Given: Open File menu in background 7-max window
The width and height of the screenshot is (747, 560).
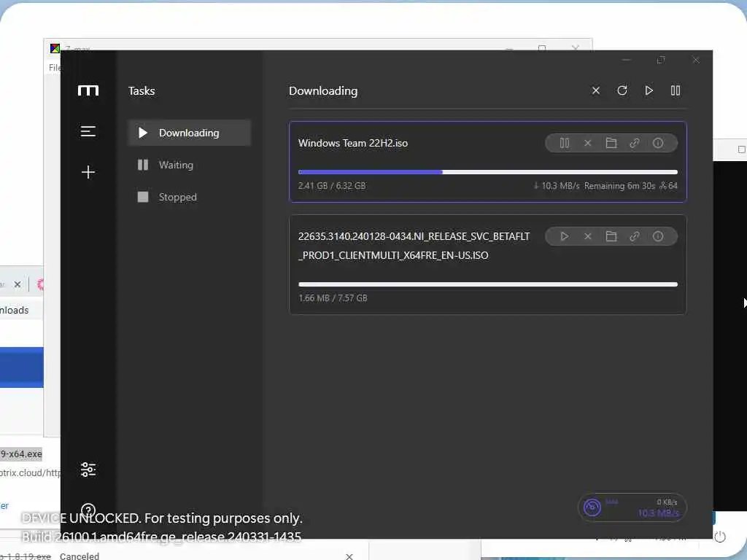Looking at the screenshot, I should pos(54,68).
